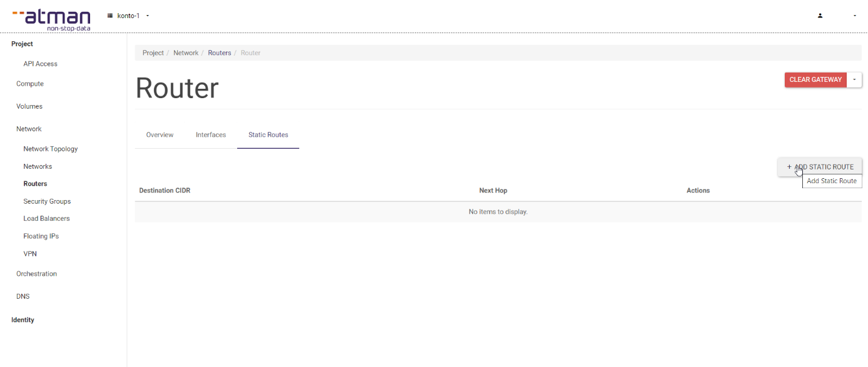Open API Access in sidebar
This screenshot has height=367, width=868.
point(40,64)
